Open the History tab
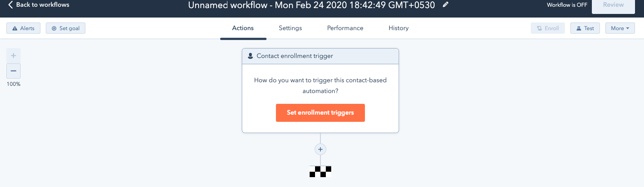Image resolution: width=644 pixels, height=187 pixels. pyautogui.click(x=399, y=28)
